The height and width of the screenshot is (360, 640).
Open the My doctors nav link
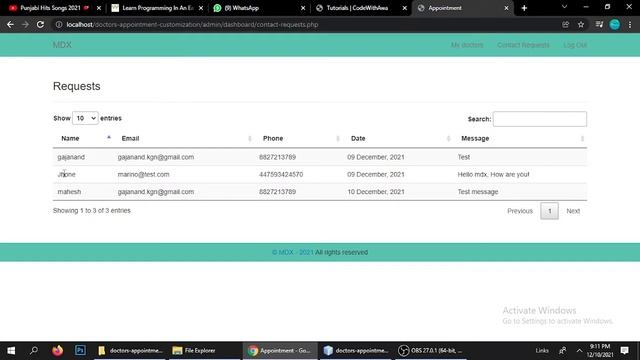click(467, 45)
